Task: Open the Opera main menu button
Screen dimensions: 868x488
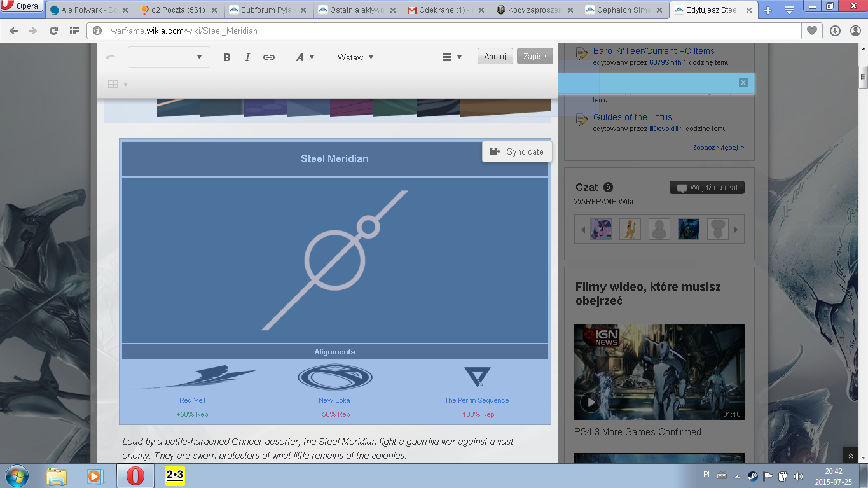Action: [x=22, y=6]
